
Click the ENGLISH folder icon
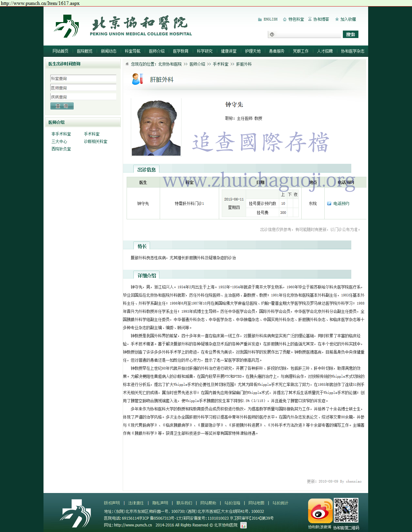pyautogui.click(x=260, y=19)
